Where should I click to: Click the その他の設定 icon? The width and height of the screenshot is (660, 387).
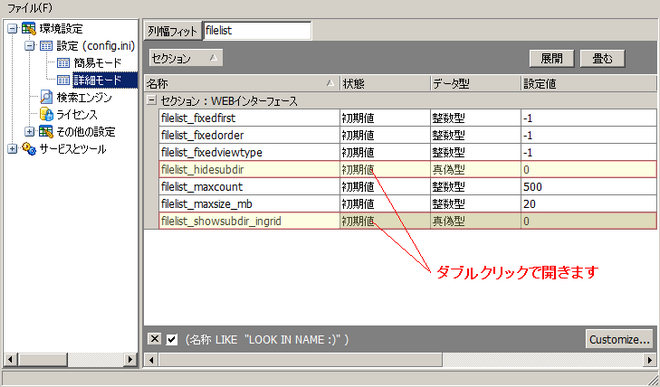tap(46, 132)
